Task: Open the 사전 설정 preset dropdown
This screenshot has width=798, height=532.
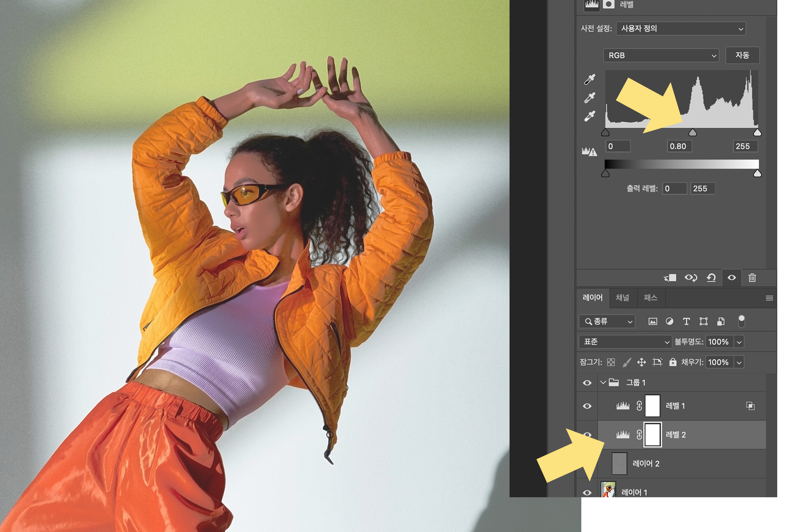Action: point(681,29)
